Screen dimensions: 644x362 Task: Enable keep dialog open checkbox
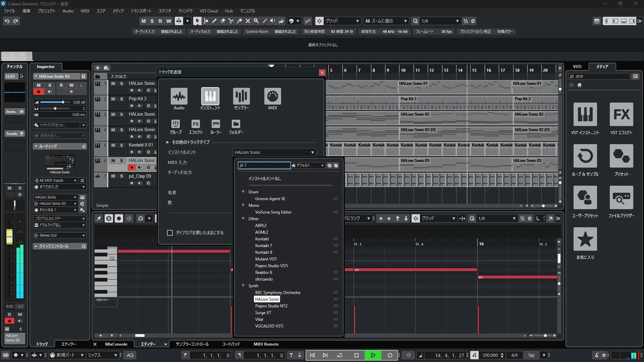[170, 233]
